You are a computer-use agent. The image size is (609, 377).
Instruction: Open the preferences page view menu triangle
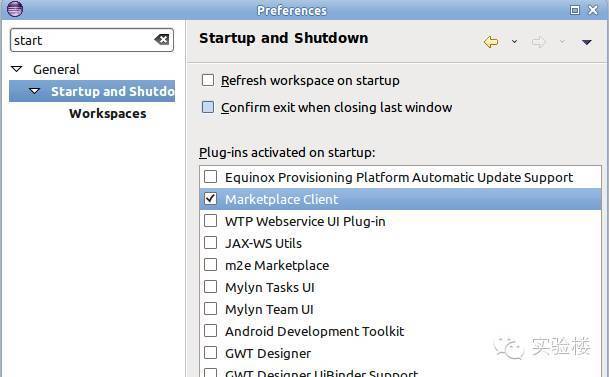586,42
